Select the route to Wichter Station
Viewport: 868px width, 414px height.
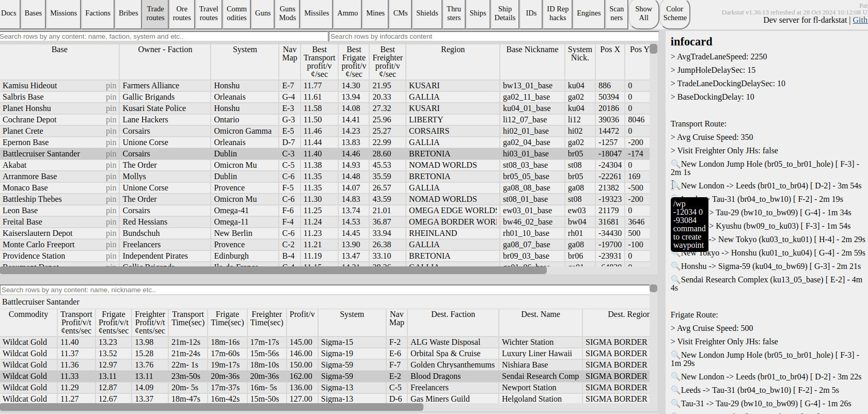coord(325,342)
